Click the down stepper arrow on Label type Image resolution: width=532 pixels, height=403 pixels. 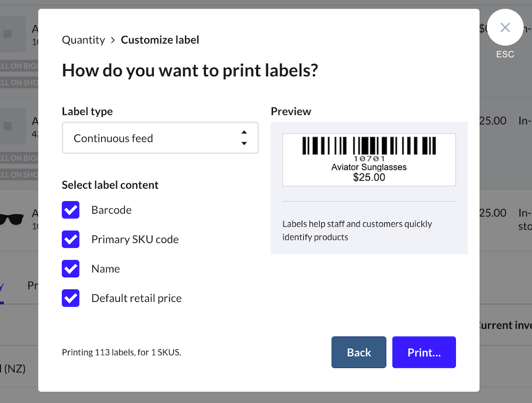click(x=244, y=143)
